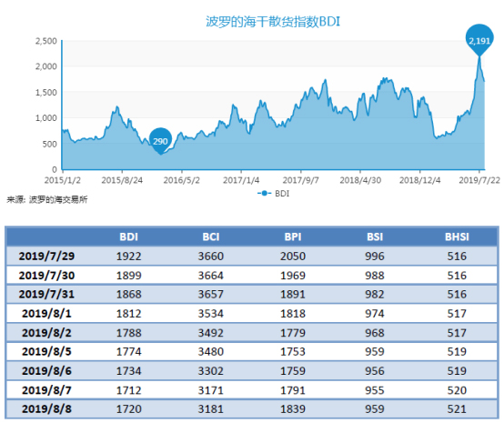Select BDI value 1734

128,371
